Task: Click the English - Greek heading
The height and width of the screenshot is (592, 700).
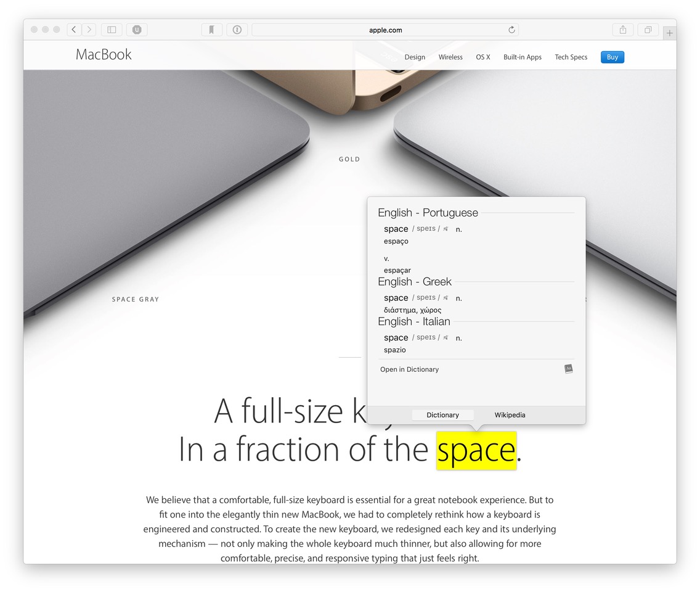Action: pyautogui.click(x=415, y=282)
